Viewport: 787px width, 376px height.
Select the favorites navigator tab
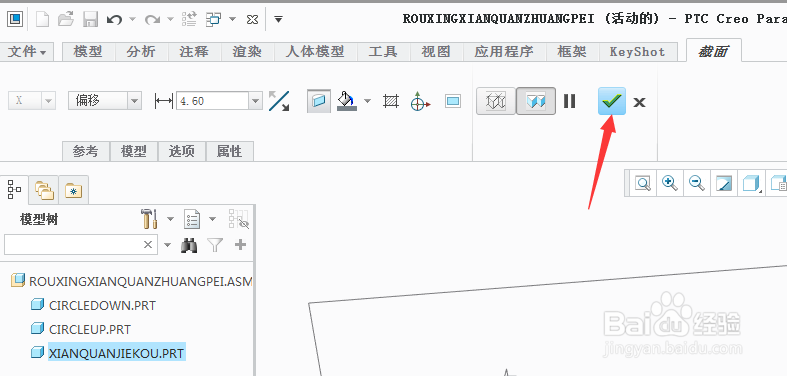click(74, 190)
